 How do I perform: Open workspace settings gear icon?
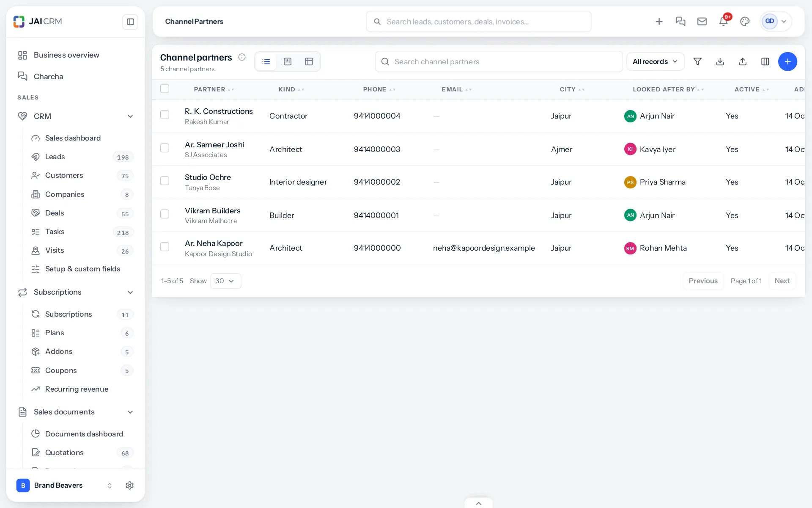click(130, 486)
